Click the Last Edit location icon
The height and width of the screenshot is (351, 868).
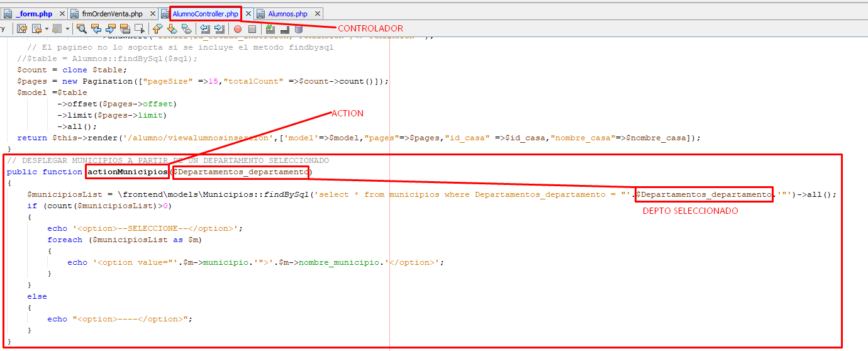click(x=22, y=28)
